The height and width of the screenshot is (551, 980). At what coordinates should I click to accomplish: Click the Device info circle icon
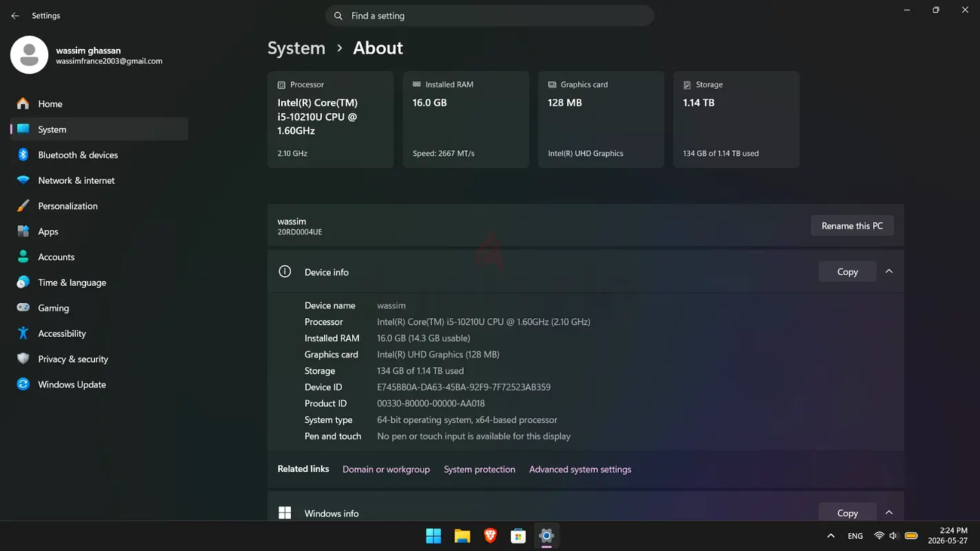[x=285, y=271]
